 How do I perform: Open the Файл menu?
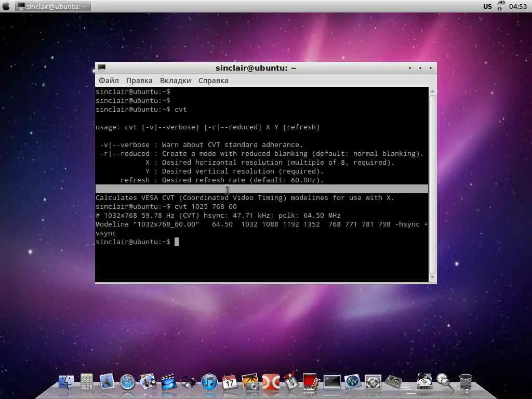(x=109, y=81)
